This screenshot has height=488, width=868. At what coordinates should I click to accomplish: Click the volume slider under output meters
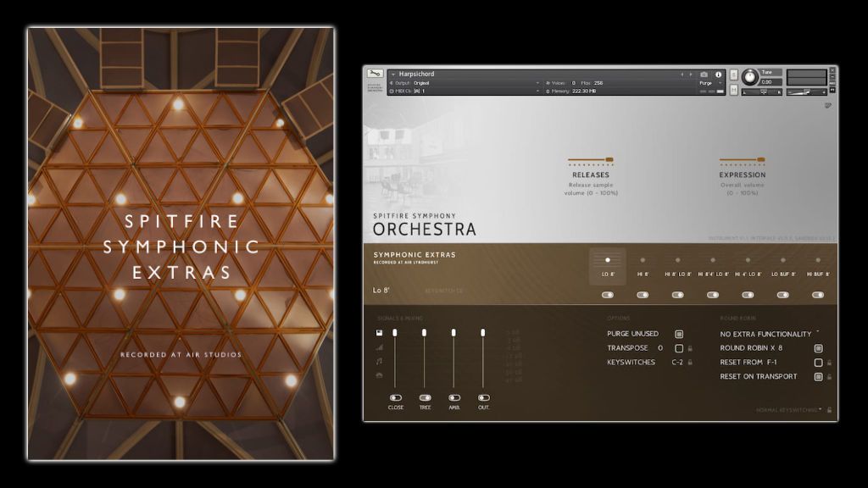pos(807,91)
